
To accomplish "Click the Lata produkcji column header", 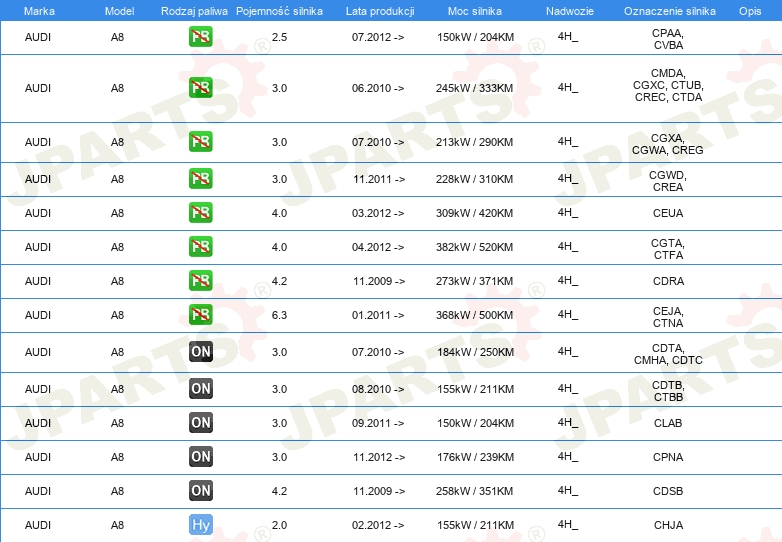I will click(x=380, y=11).
